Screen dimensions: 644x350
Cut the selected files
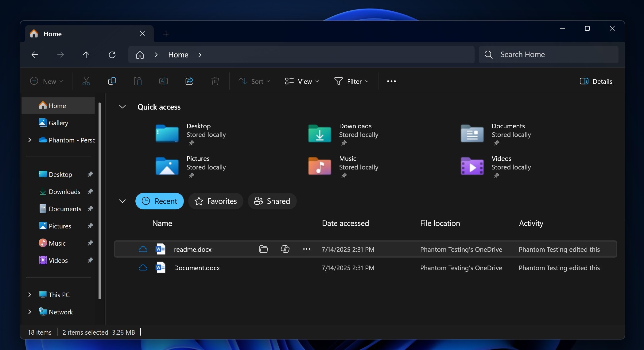coord(86,81)
